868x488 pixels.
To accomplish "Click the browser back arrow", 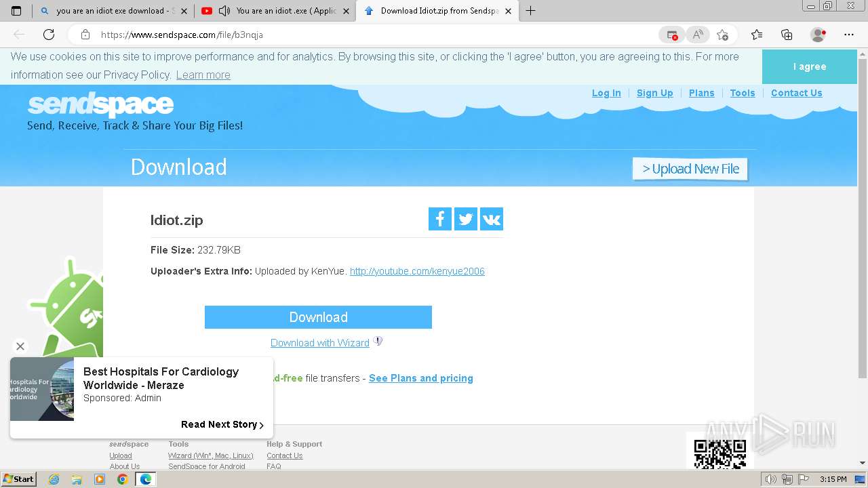I will [x=19, y=35].
